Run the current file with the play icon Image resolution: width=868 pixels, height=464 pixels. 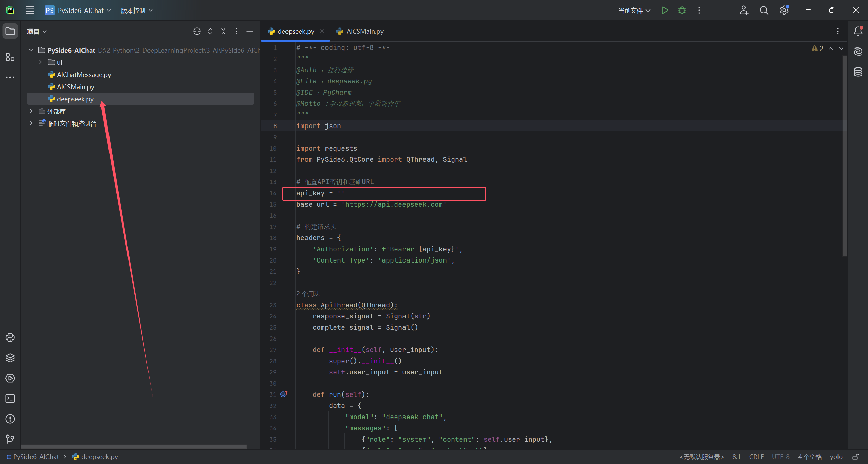(x=665, y=10)
